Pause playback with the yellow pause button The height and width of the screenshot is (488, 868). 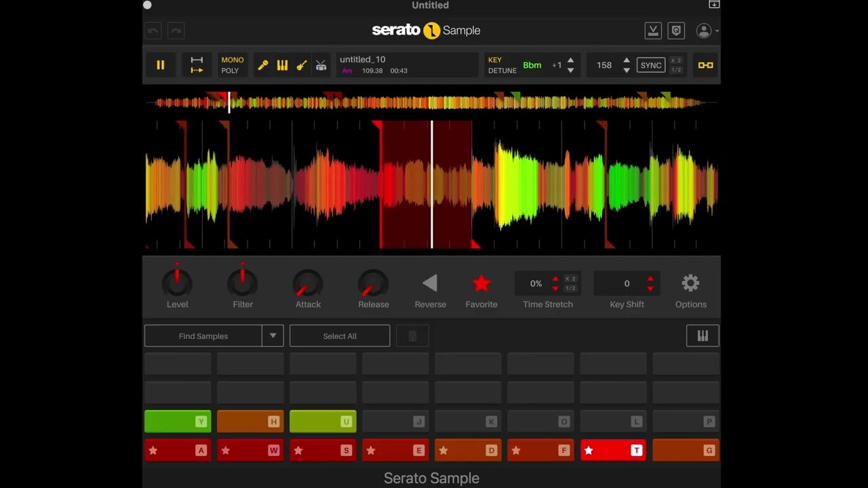click(161, 65)
